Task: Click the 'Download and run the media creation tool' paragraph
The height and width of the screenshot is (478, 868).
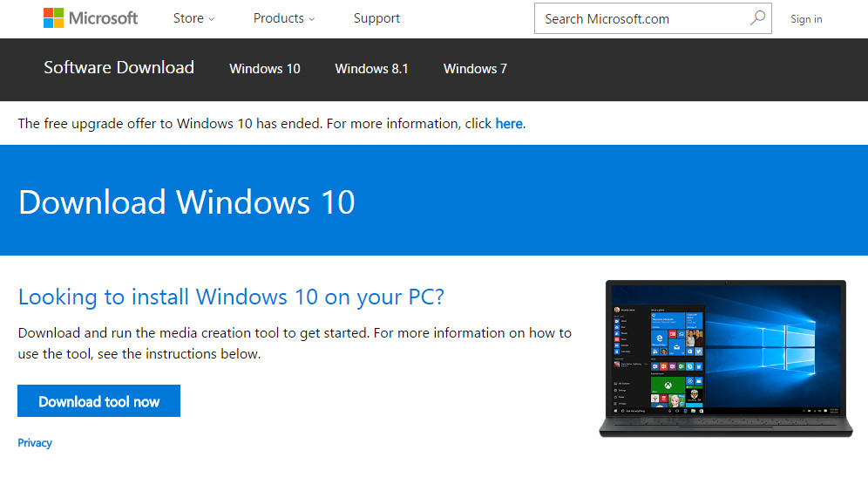Action: coord(295,344)
